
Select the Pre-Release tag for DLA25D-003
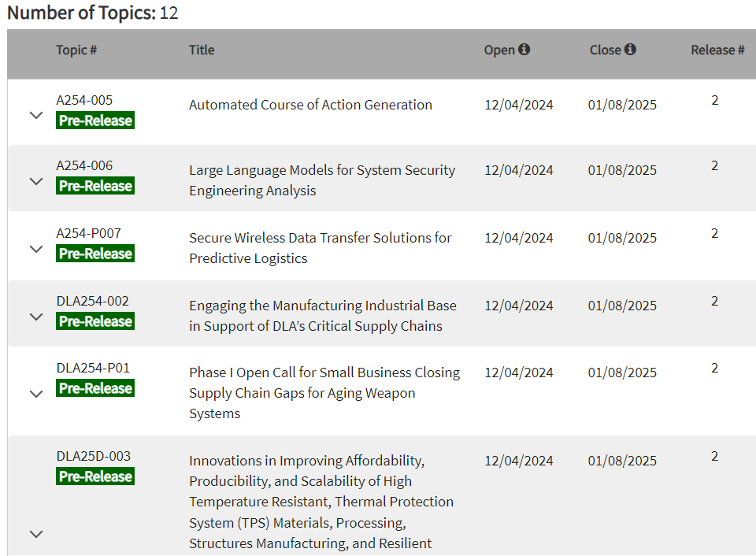[x=95, y=476]
